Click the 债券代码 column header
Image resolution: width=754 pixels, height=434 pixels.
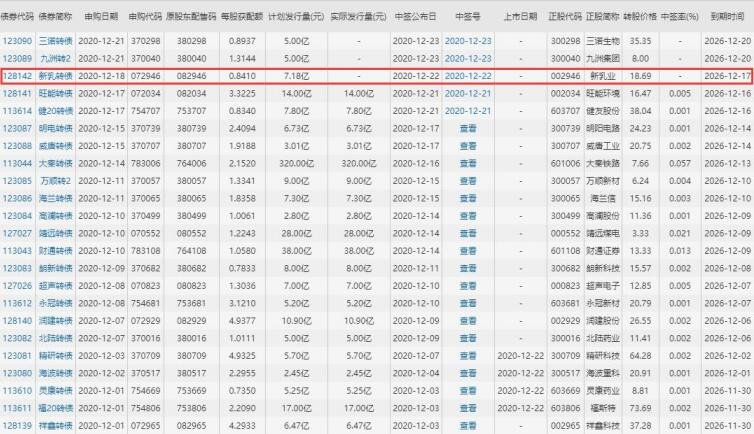coord(17,16)
